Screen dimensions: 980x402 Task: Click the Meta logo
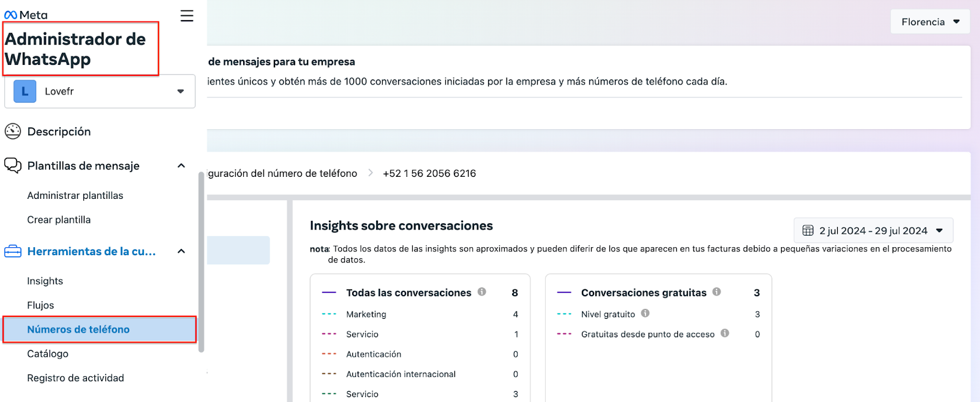[x=26, y=15]
